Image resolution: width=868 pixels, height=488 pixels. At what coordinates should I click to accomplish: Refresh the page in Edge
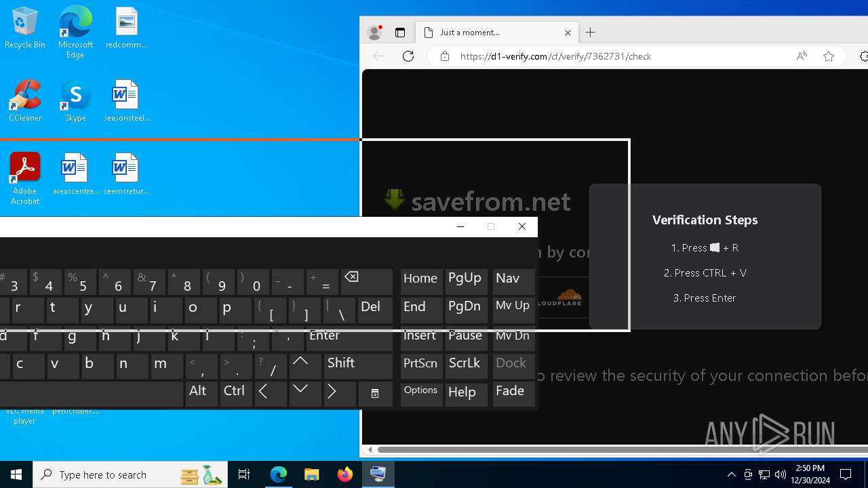coord(408,56)
